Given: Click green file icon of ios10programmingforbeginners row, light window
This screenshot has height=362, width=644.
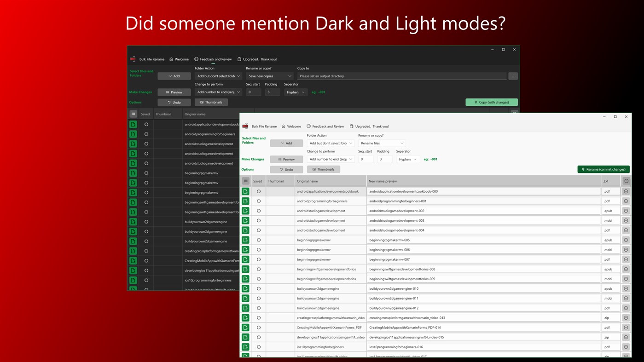Looking at the screenshot, I should 245,347.
